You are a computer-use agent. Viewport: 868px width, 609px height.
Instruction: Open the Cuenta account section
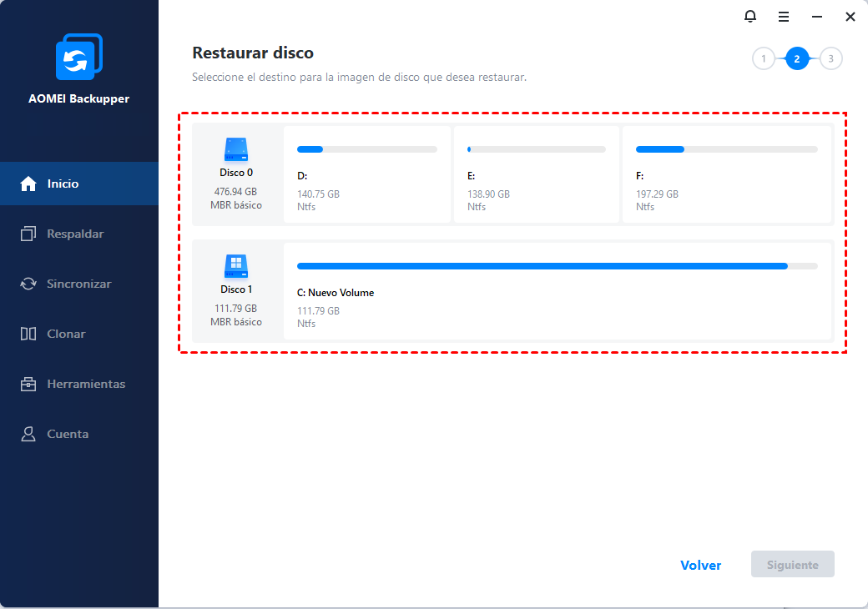pos(67,434)
